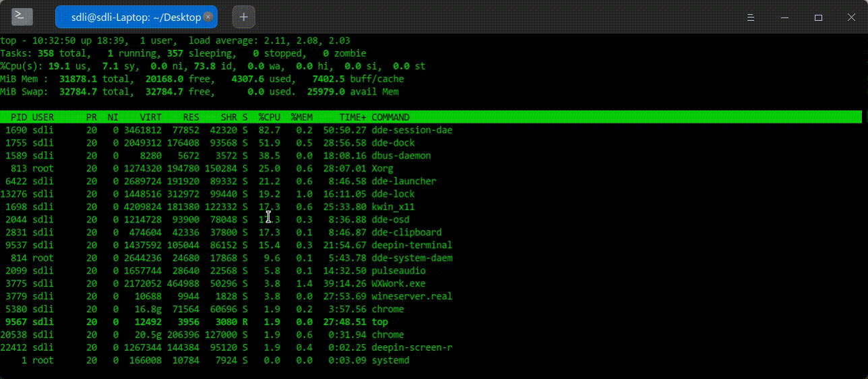Click the kwin_x11 process name
Screen dimensions: 868x379
click(x=394, y=207)
